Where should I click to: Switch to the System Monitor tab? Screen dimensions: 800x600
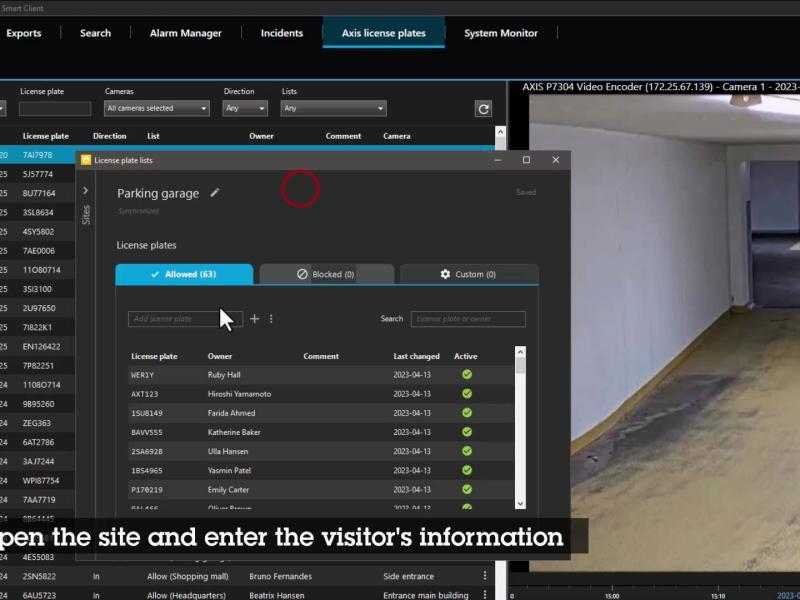tap(500, 33)
